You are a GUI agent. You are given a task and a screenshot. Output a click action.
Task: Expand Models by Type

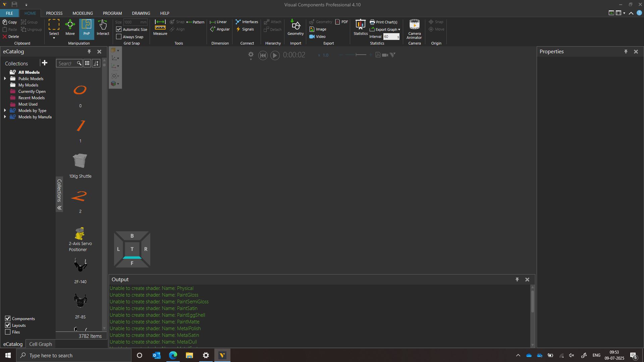[5, 110]
